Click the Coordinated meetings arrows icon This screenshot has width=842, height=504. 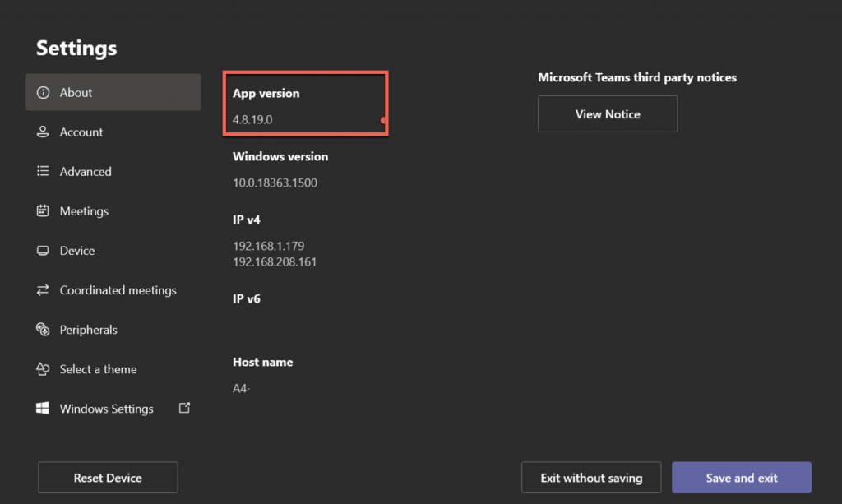[x=44, y=290]
